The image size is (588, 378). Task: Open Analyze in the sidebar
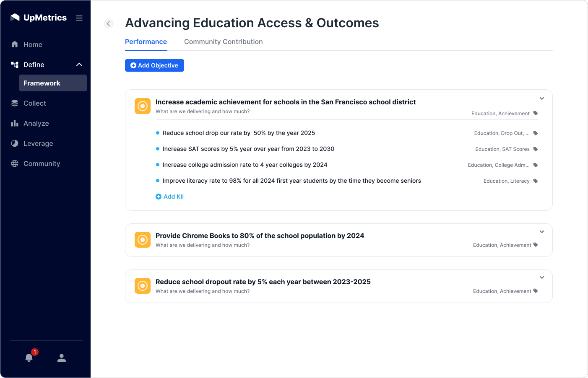36,123
